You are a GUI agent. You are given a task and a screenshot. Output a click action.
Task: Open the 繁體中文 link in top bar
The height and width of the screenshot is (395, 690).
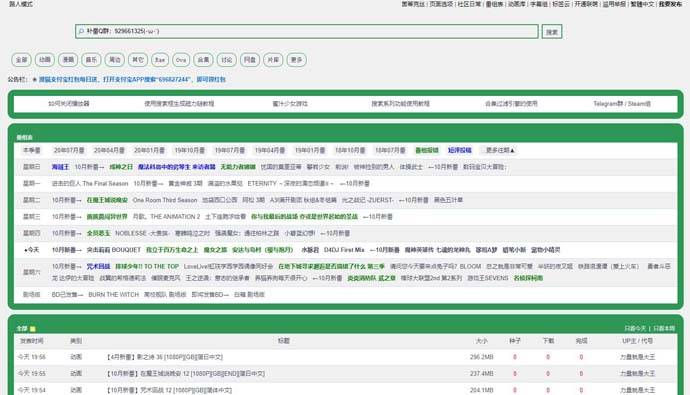pyautogui.click(x=642, y=4)
